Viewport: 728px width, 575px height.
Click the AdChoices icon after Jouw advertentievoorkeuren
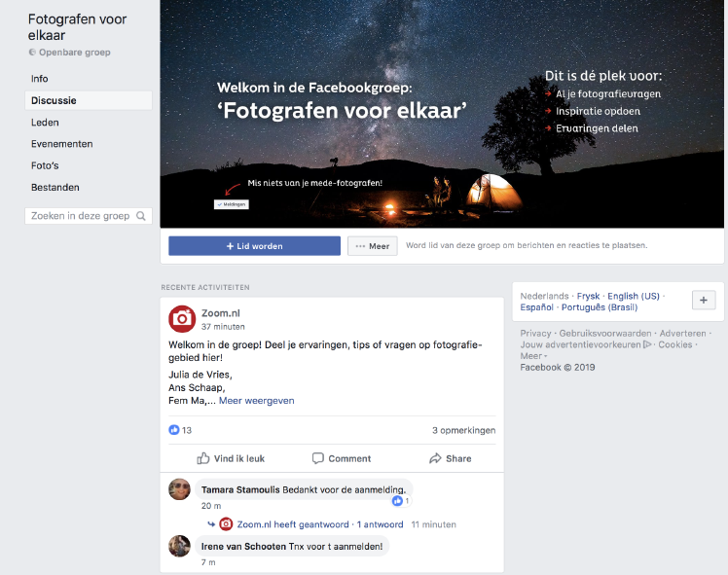click(647, 344)
